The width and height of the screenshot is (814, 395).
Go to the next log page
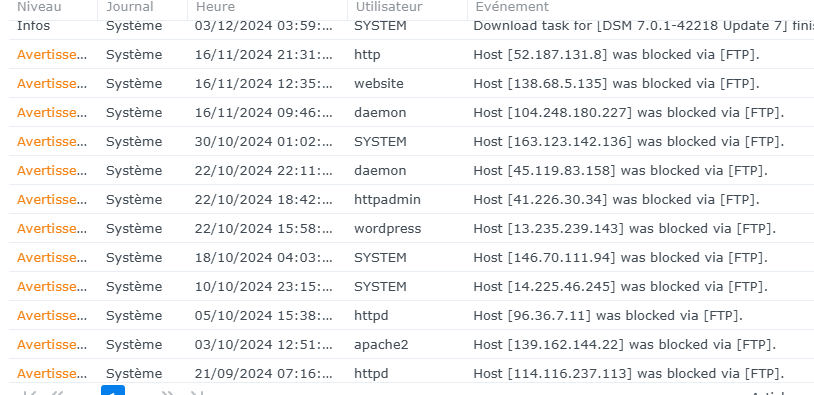(x=168, y=393)
